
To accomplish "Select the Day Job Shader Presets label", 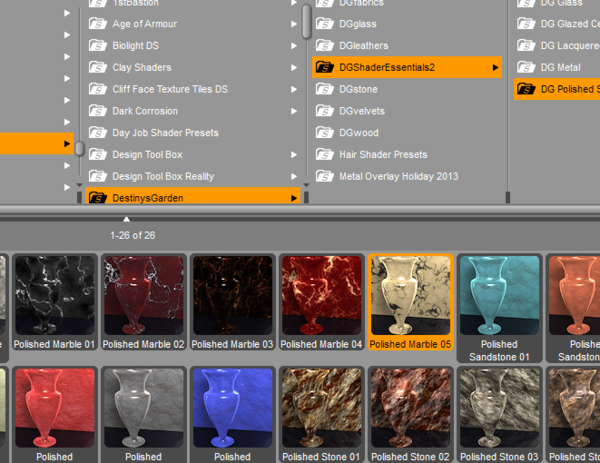I will click(x=165, y=133).
